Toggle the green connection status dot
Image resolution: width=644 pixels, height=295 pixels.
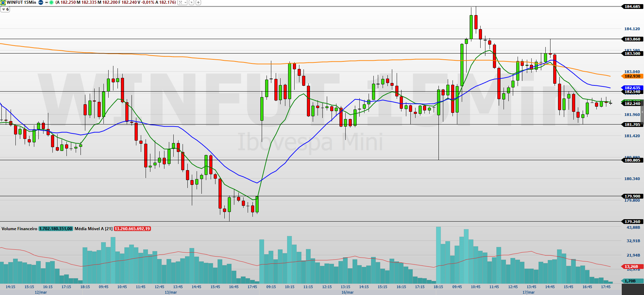point(51,2)
